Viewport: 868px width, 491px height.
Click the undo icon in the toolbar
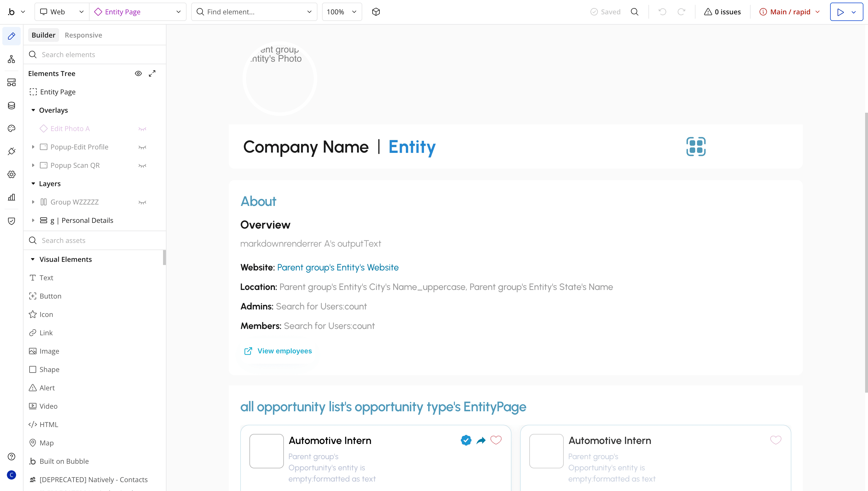pos(662,12)
